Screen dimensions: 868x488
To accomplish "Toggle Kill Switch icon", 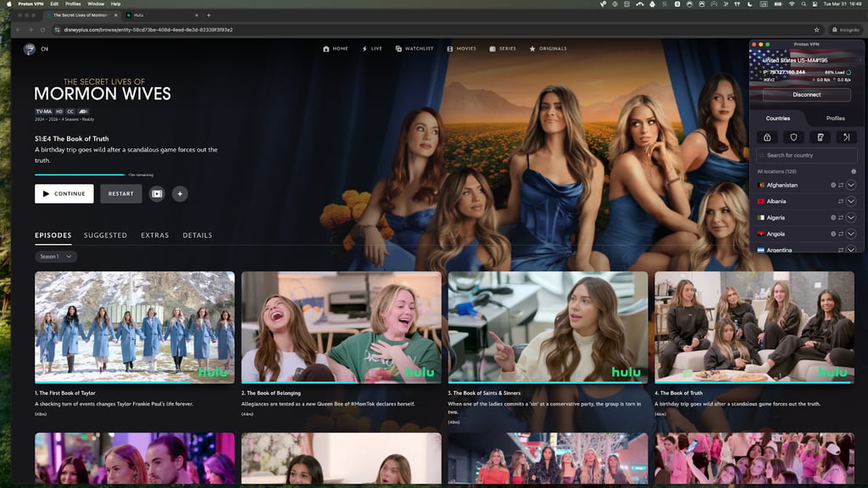I will tap(821, 137).
